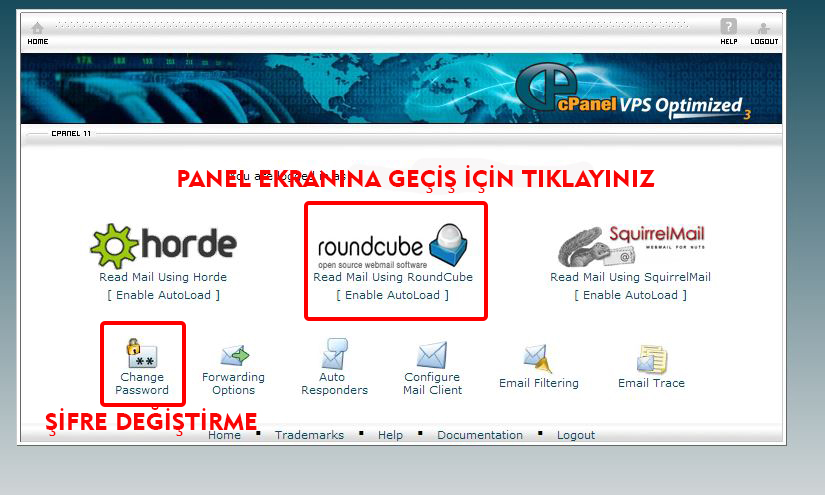Viewport: 825px width, 495px height.
Task: Enable AutoLoad for Horde
Action: (164, 295)
